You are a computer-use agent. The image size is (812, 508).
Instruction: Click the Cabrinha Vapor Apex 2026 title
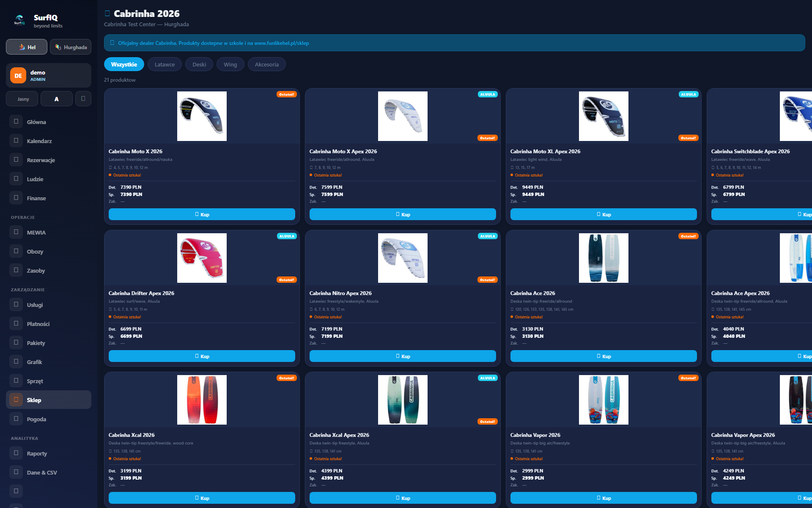click(743, 435)
